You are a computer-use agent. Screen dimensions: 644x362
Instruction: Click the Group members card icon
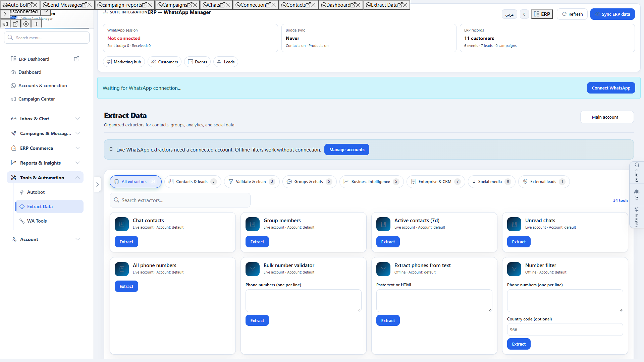pyautogui.click(x=253, y=224)
